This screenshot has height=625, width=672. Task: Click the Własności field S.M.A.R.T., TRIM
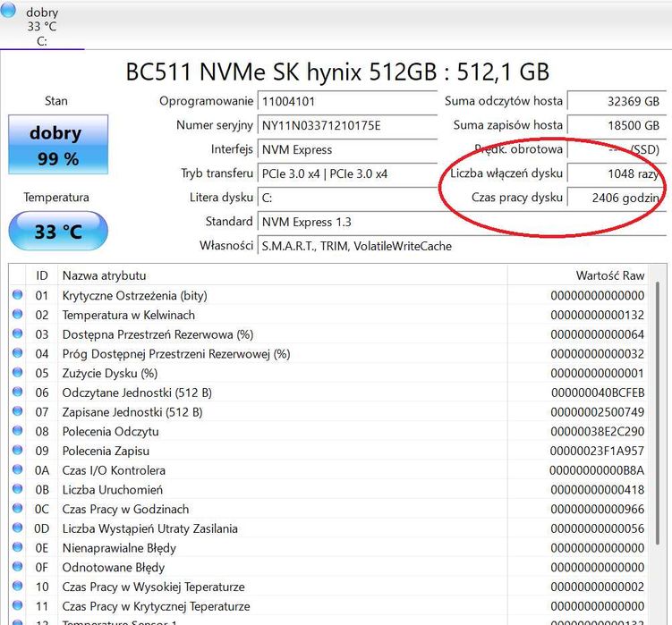click(462, 246)
